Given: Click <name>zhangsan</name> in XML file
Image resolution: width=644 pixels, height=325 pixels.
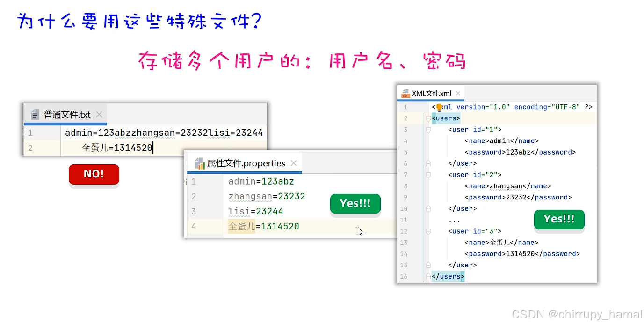Looking at the screenshot, I should [508, 186].
